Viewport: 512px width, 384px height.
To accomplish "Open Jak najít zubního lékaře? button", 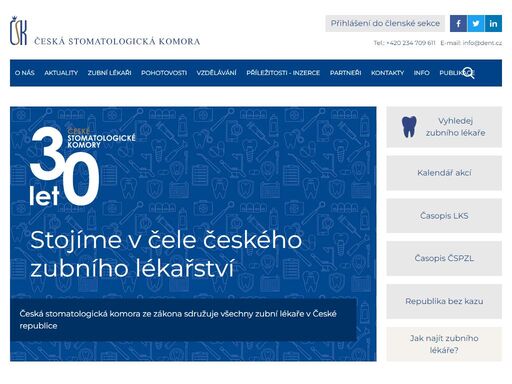I will point(444,344).
